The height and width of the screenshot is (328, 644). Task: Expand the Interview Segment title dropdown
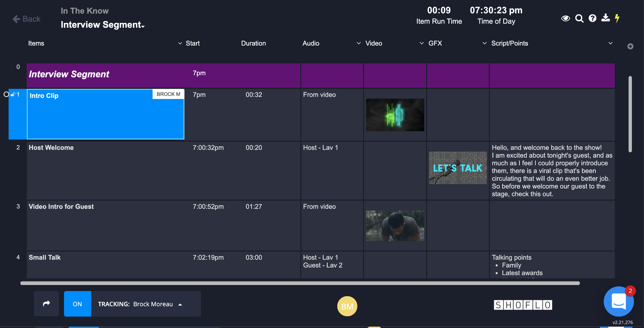143,26
